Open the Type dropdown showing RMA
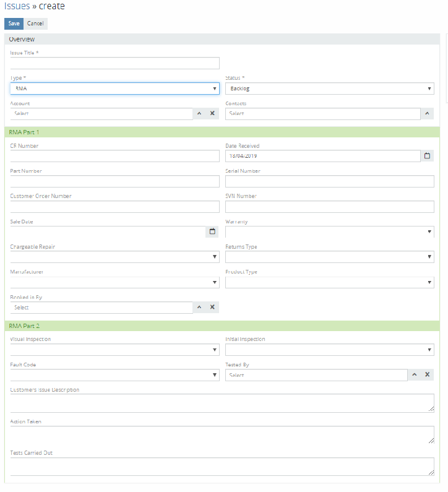This screenshot has width=448, height=492. pyautogui.click(x=114, y=88)
